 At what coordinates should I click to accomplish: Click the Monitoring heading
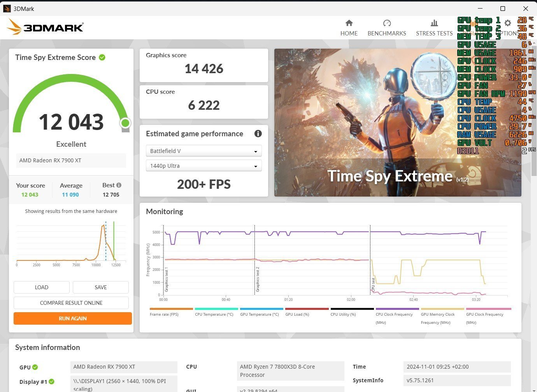pos(165,211)
